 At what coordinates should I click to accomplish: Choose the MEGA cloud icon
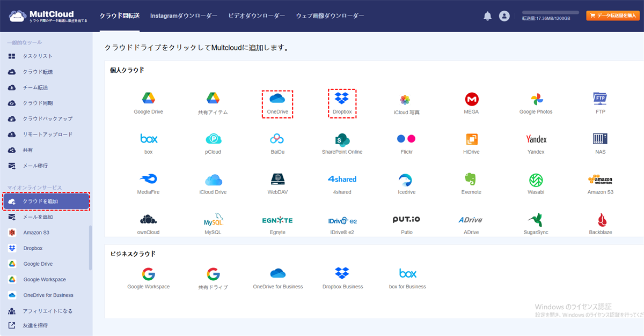471,99
